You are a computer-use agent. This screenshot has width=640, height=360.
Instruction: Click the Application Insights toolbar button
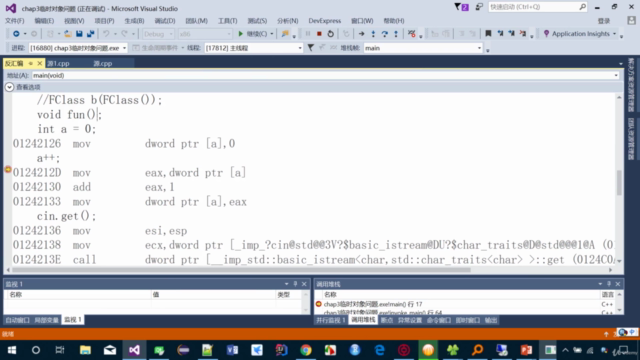click(579, 34)
